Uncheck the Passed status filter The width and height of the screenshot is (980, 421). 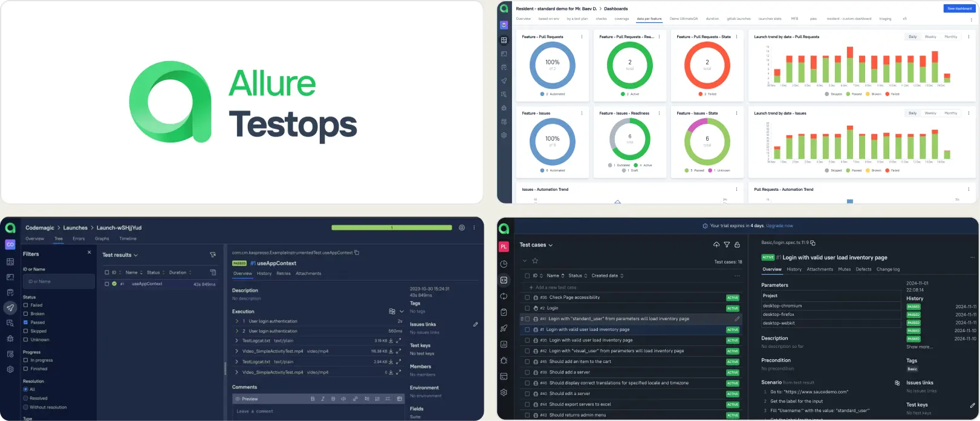[25, 323]
